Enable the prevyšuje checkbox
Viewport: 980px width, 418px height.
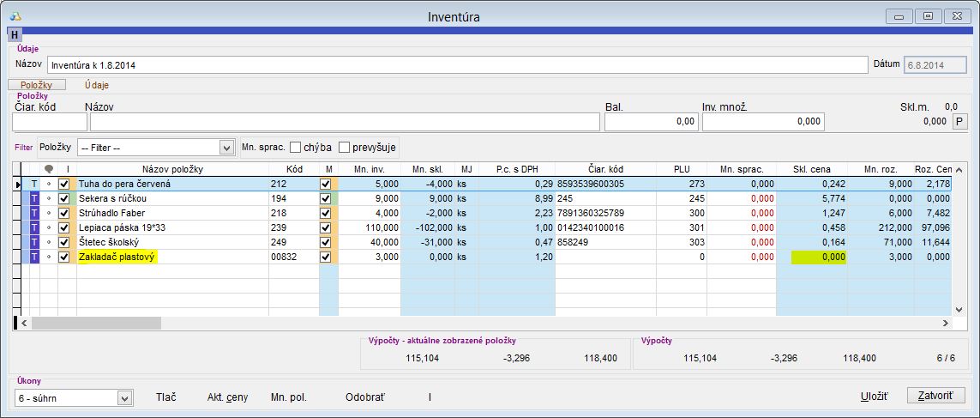pyautogui.click(x=345, y=147)
